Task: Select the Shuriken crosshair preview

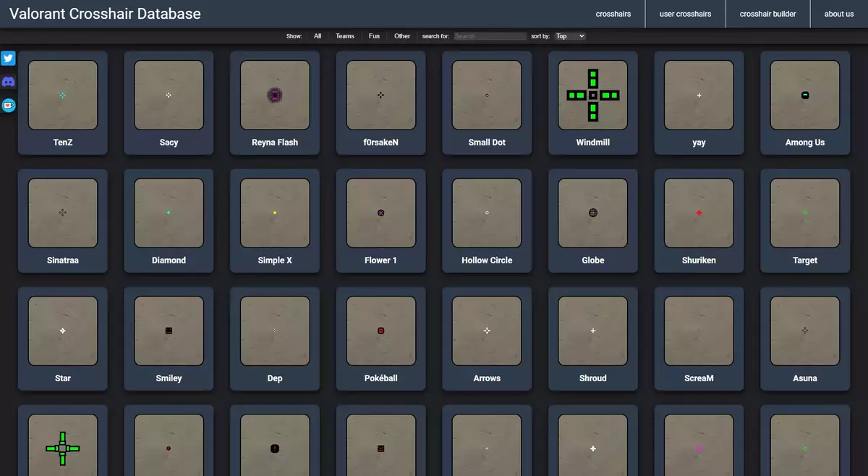Action: (x=699, y=213)
